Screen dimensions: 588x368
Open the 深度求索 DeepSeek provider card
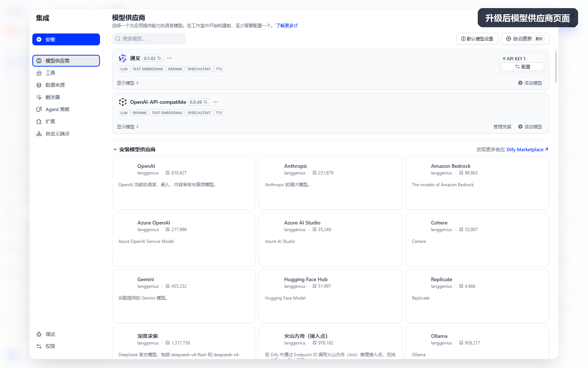pos(184,343)
